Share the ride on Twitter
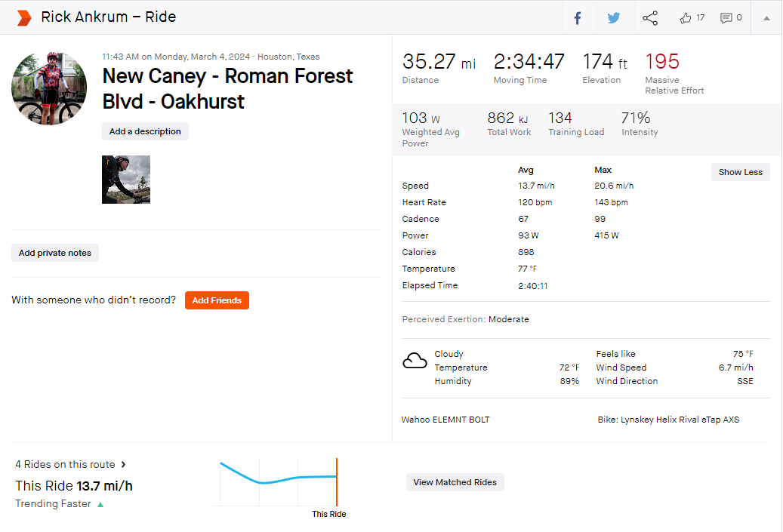This screenshot has height=532, width=783. click(x=614, y=18)
